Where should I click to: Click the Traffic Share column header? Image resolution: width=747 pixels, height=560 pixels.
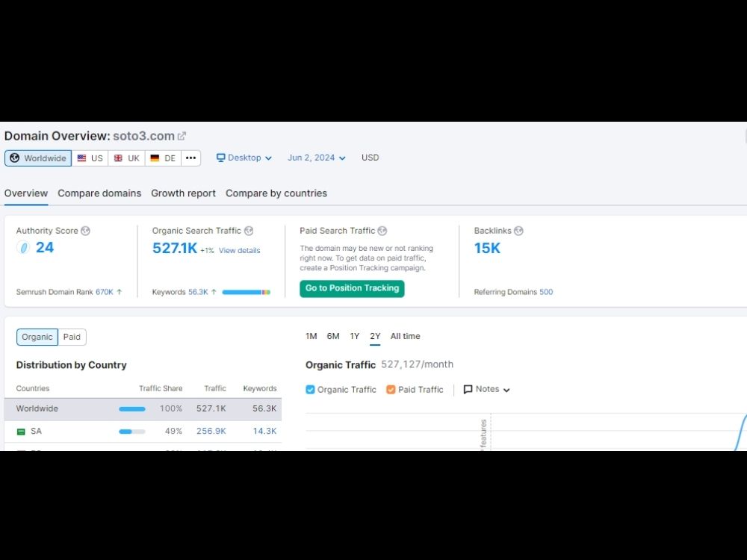coord(161,388)
